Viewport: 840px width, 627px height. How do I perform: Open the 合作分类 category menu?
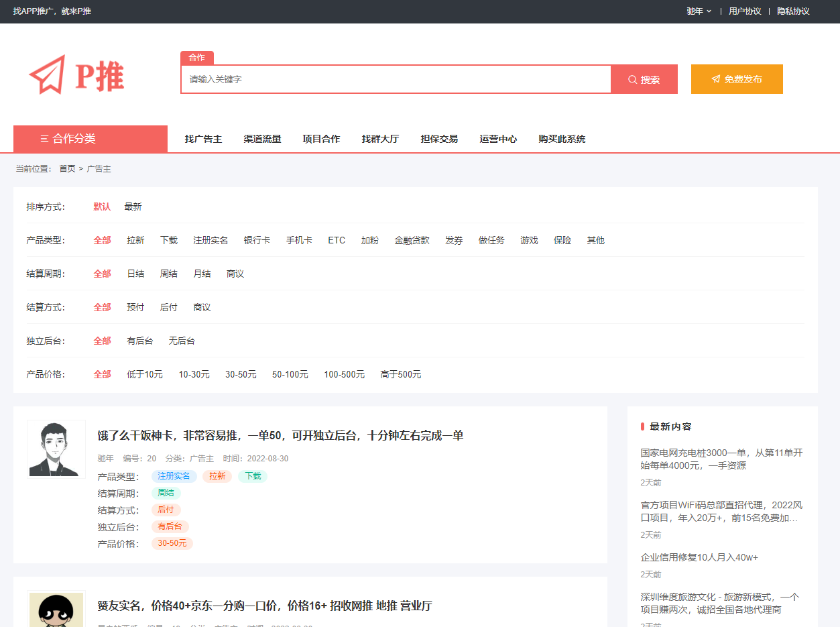(91, 139)
